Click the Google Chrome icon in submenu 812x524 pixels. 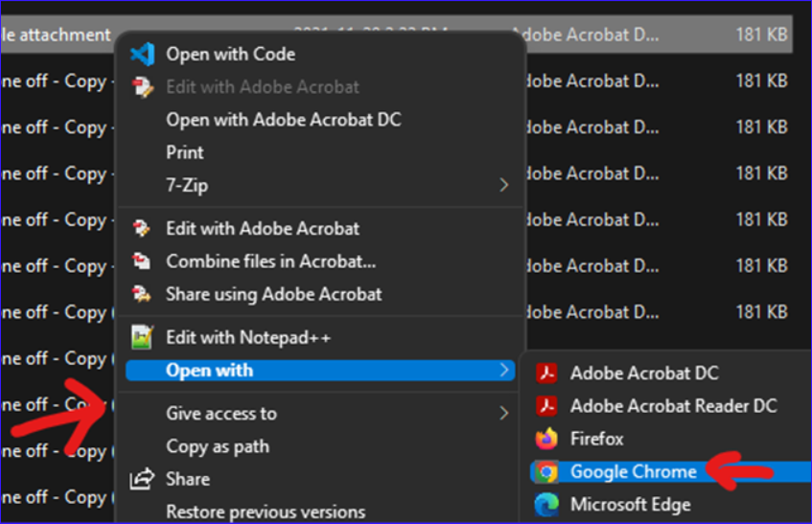click(546, 471)
